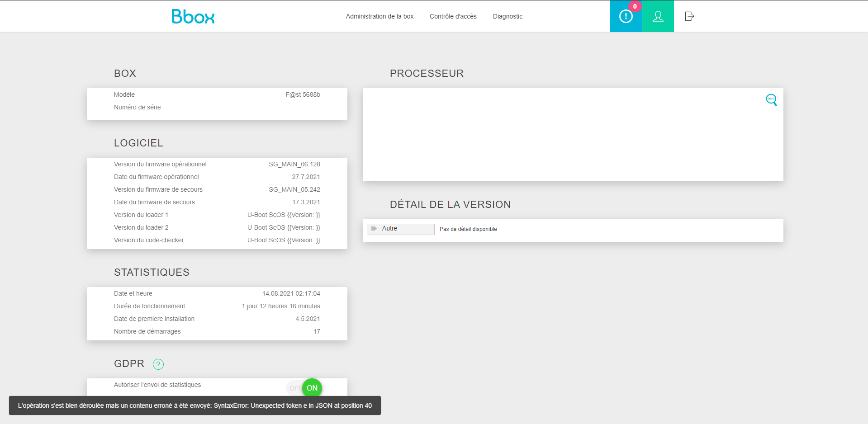868x424 pixels.
Task: Click the Numéro de série label
Action: pyautogui.click(x=138, y=107)
